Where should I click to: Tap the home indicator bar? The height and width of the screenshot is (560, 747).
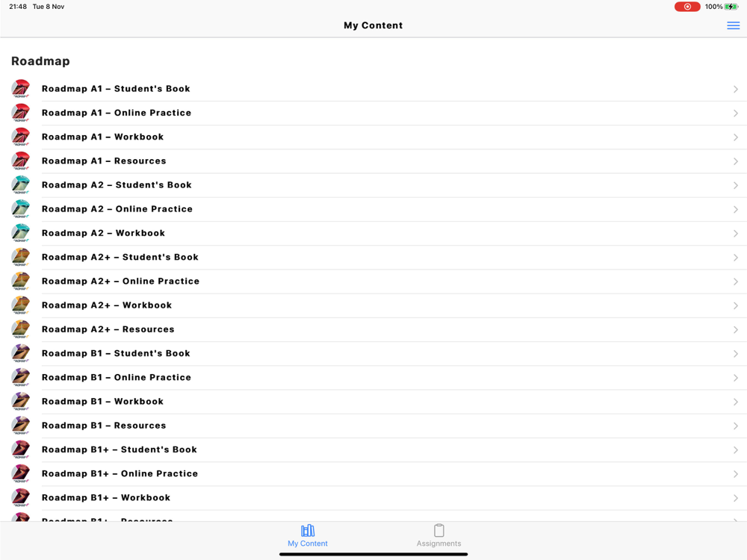[373, 554]
